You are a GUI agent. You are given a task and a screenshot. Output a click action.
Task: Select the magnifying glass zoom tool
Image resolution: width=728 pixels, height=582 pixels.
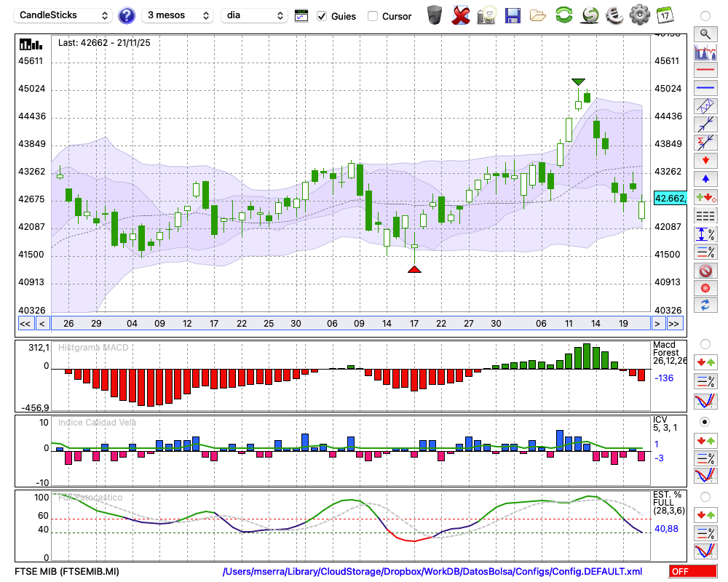[705, 33]
